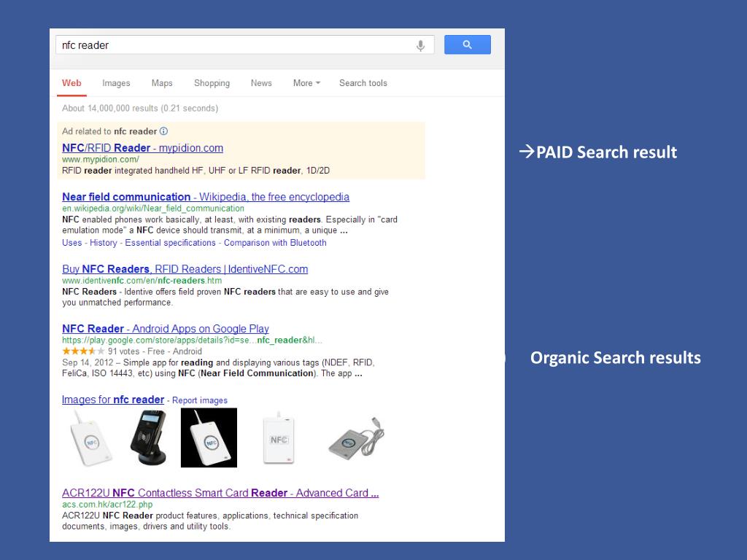Open the Maps tab

tap(162, 83)
